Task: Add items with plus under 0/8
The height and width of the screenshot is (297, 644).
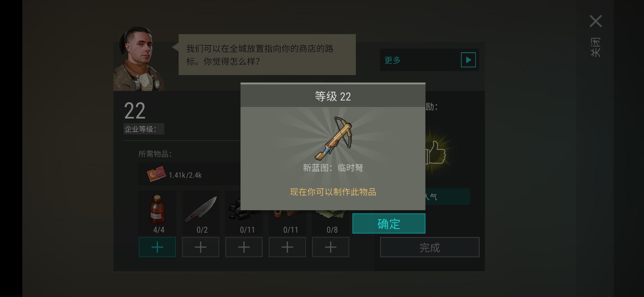Action: tap(331, 247)
